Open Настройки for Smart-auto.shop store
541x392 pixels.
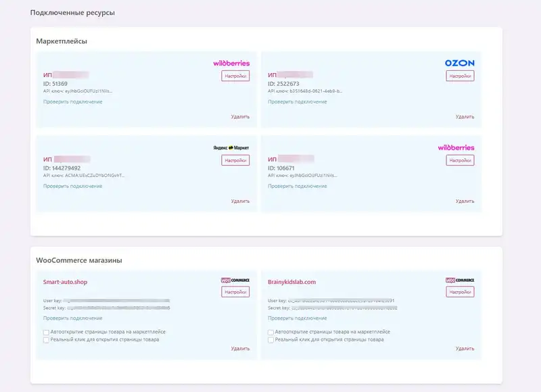pos(235,292)
